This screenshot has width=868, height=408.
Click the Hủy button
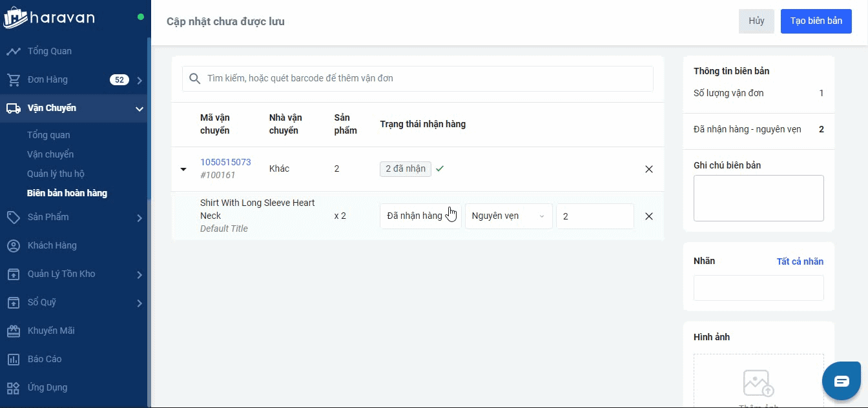(756, 21)
